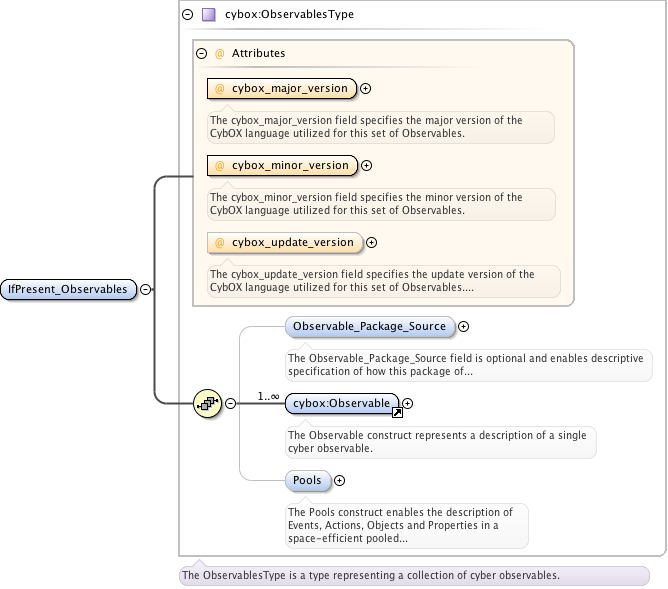Collapse the cybox:ObservablesType container
This screenshot has width=668, height=589.
pyautogui.click(x=187, y=15)
